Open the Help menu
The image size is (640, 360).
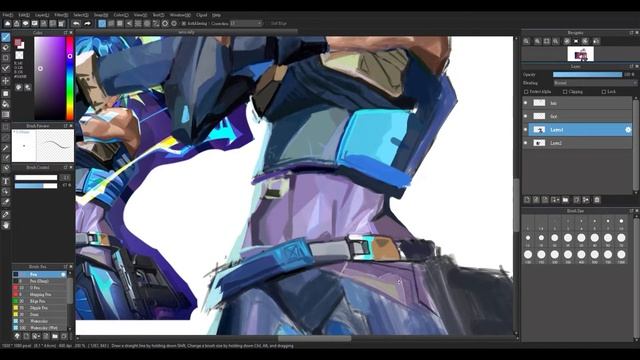(216, 15)
